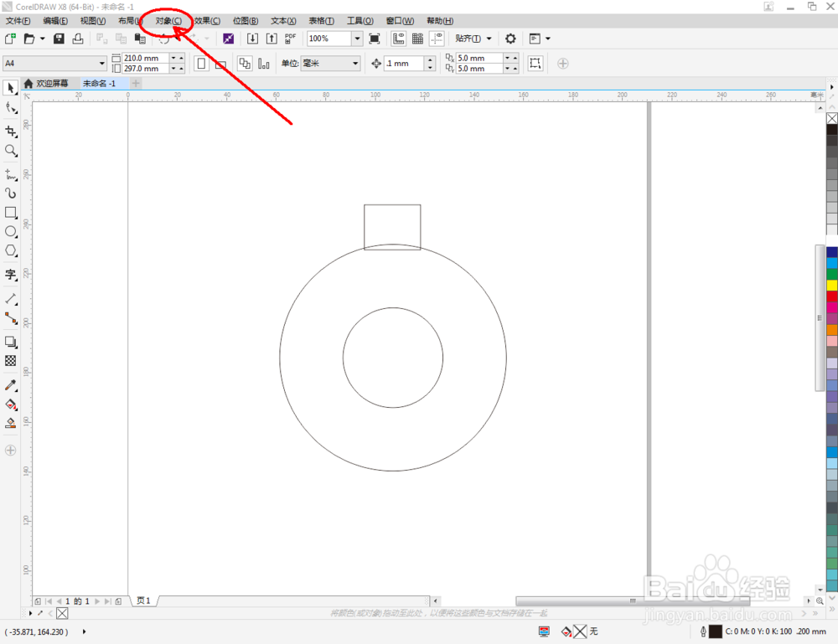
Task: Open the 编辑(E) menu
Action: point(55,21)
